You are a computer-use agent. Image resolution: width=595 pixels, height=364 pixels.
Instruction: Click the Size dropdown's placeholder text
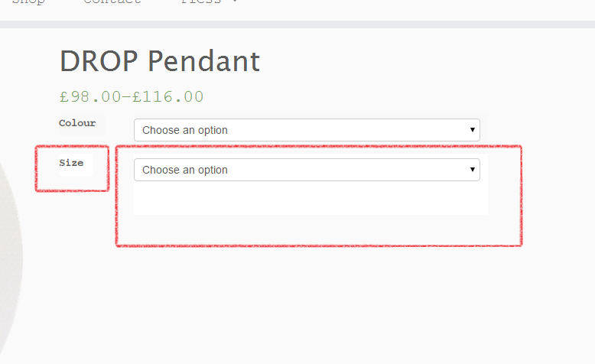coord(185,170)
